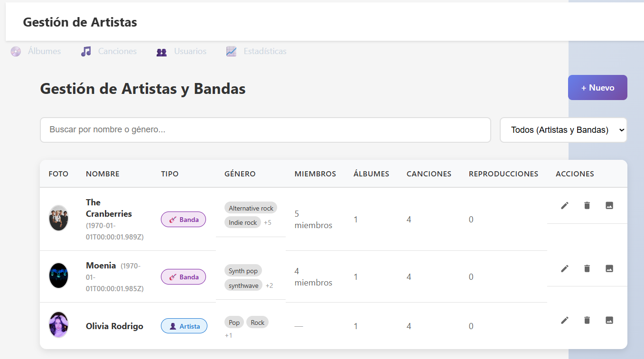Open the Usuarios tab

point(181,51)
